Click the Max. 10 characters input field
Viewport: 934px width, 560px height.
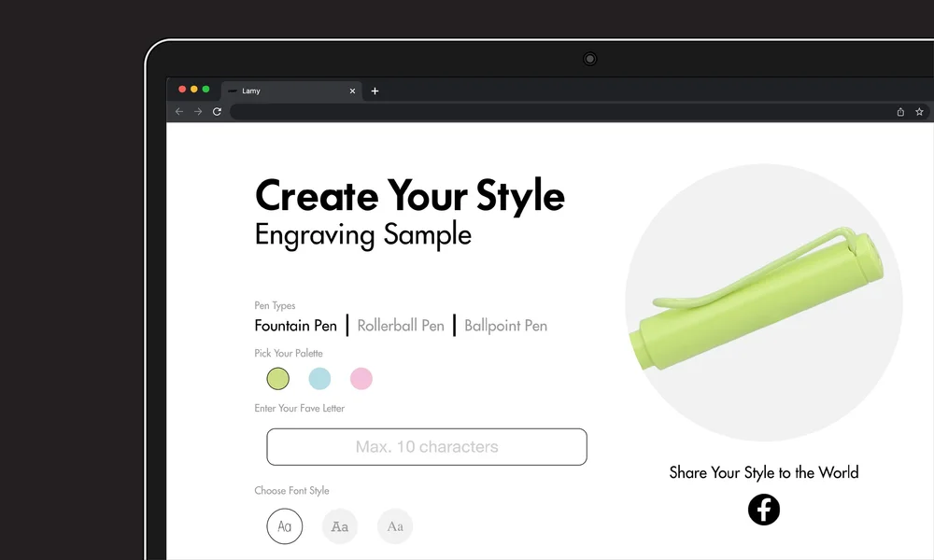click(427, 447)
